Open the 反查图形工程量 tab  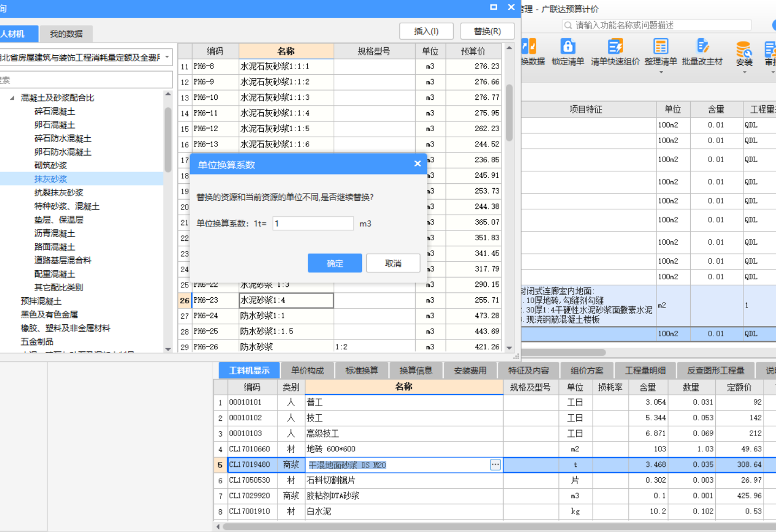pos(716,370)
